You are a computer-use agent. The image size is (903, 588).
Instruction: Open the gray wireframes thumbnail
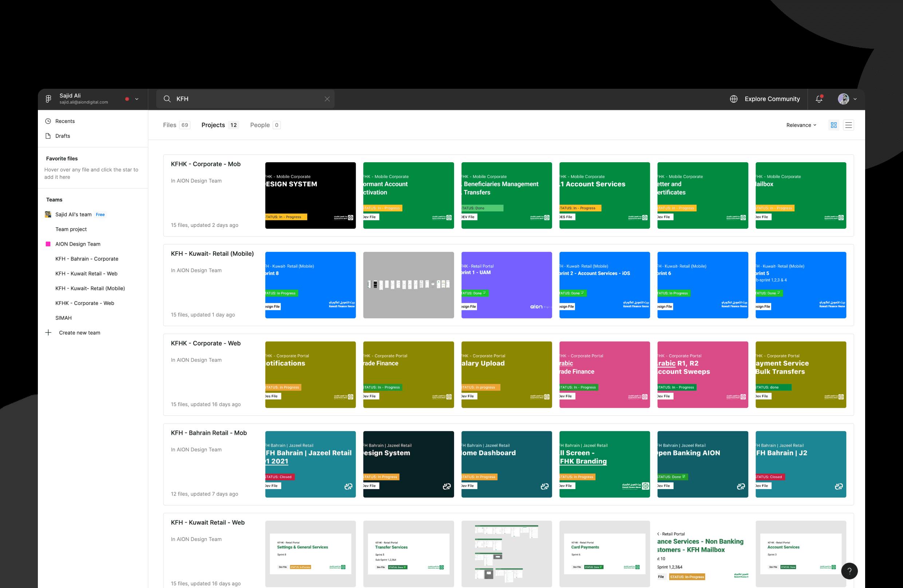tap(408, 285)
